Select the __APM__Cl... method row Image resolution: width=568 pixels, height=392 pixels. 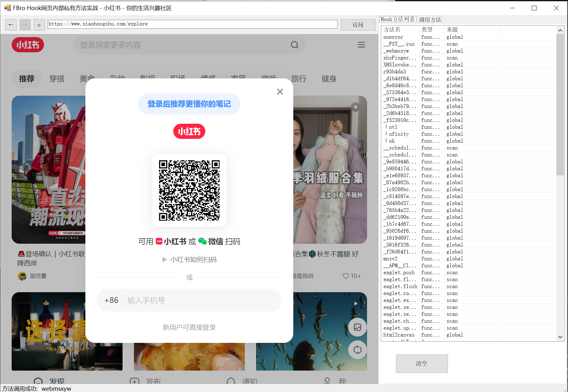coord(468,266)
